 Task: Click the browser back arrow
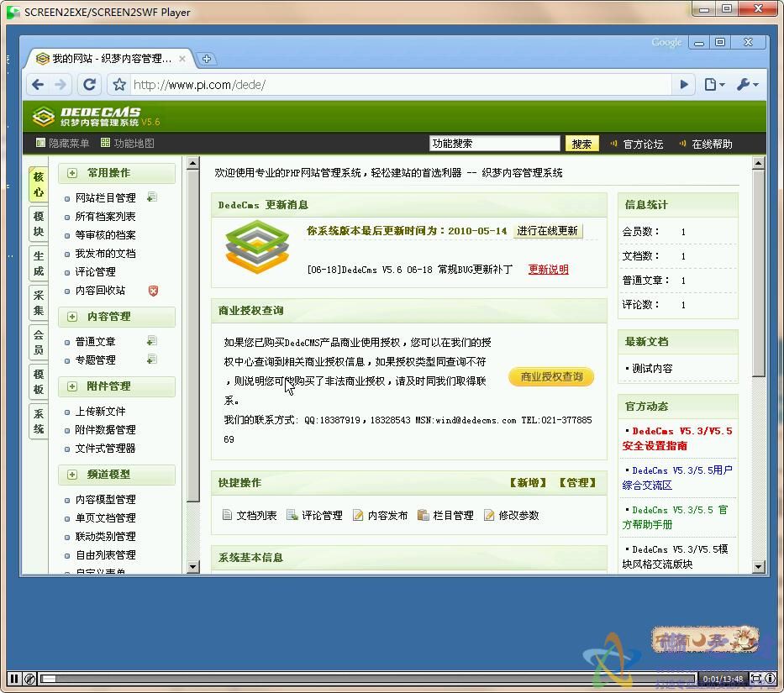coord(38,84)
